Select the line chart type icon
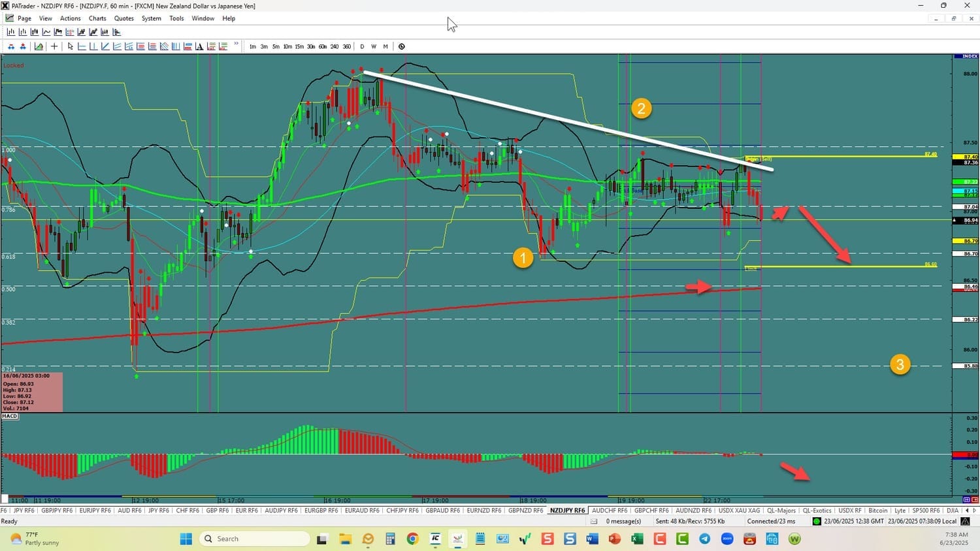Screen dimensions: 980x551 click(46, 32)
